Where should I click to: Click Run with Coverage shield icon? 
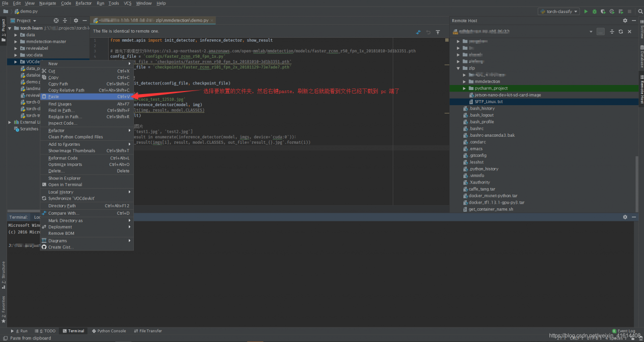coord(603,12)
